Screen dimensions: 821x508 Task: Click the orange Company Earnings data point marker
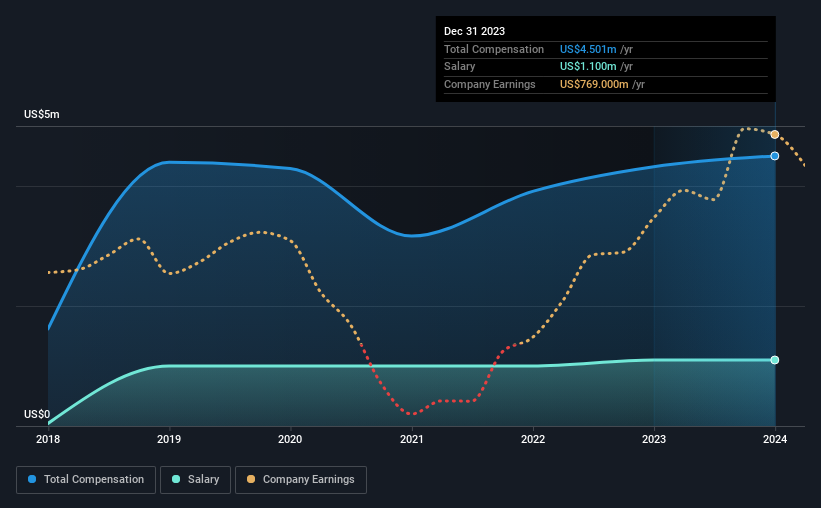774,135
